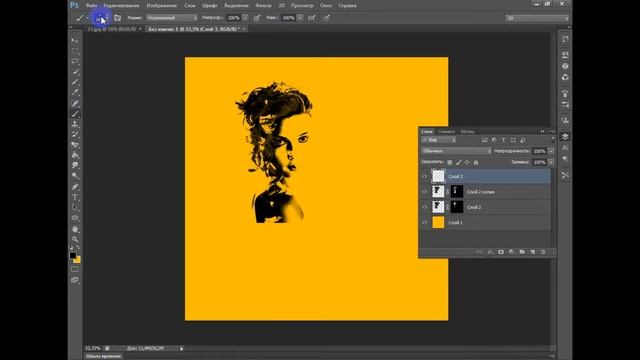640x360 pixels.
Task: Select the Crop tool
Action: point(75,82)
